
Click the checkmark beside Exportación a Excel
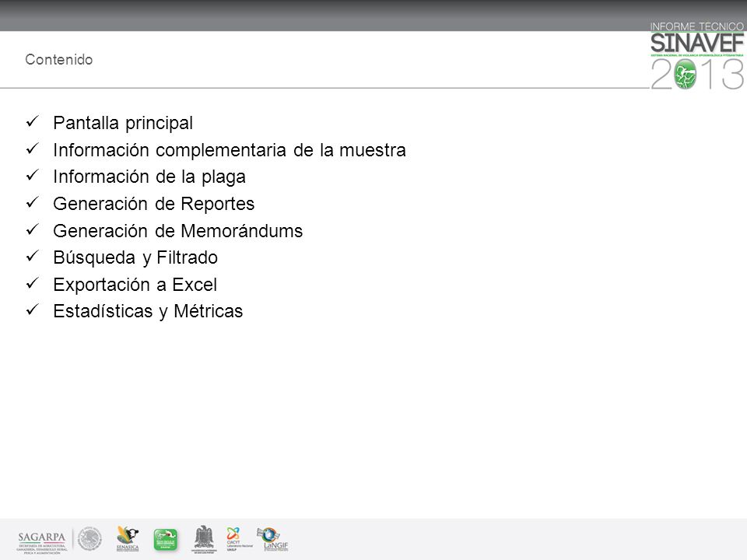(x=32, y=283)
